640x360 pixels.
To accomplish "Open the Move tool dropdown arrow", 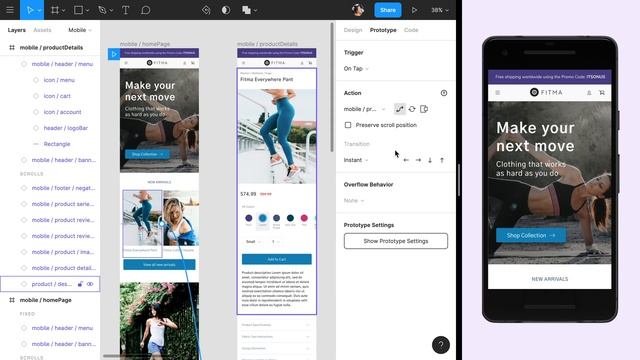I will pos(39,10).
